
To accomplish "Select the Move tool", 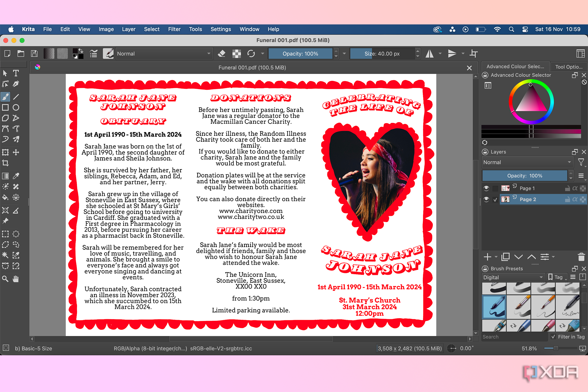I will click(x=16, y=152).
